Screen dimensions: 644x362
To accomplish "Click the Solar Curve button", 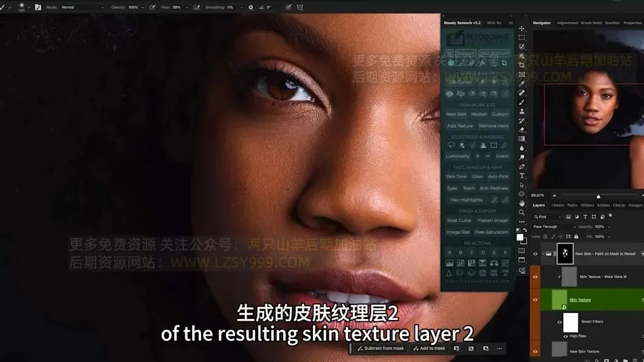I will 459,220.
